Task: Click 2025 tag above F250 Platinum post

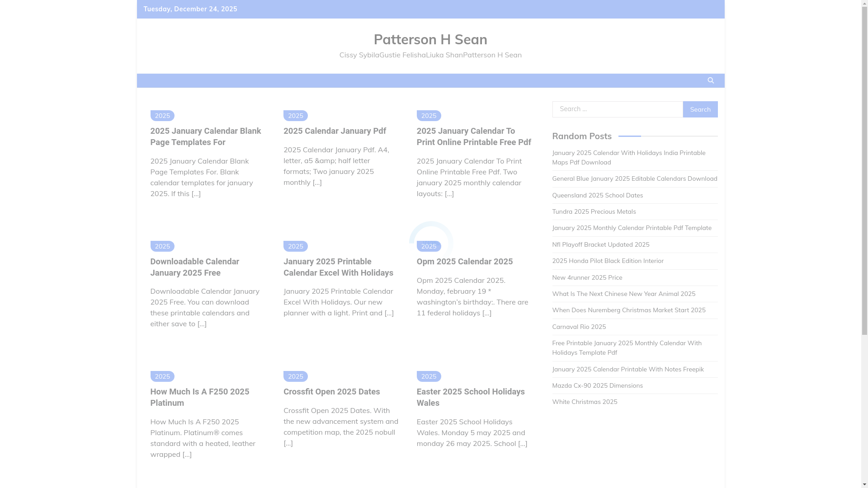Action: click(x=162, y=376)
